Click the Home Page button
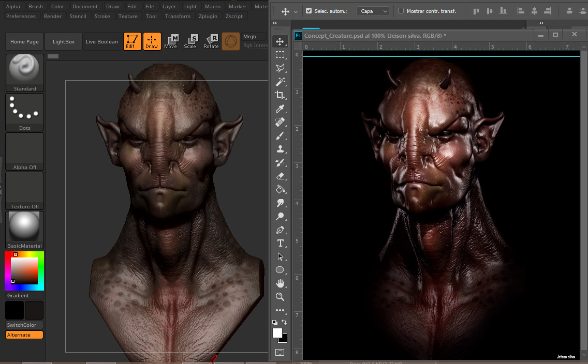Screen dimensions: 588x364 (24, 41)
